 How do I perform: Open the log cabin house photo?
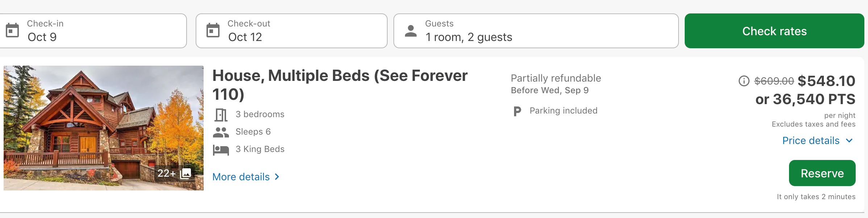104,128
